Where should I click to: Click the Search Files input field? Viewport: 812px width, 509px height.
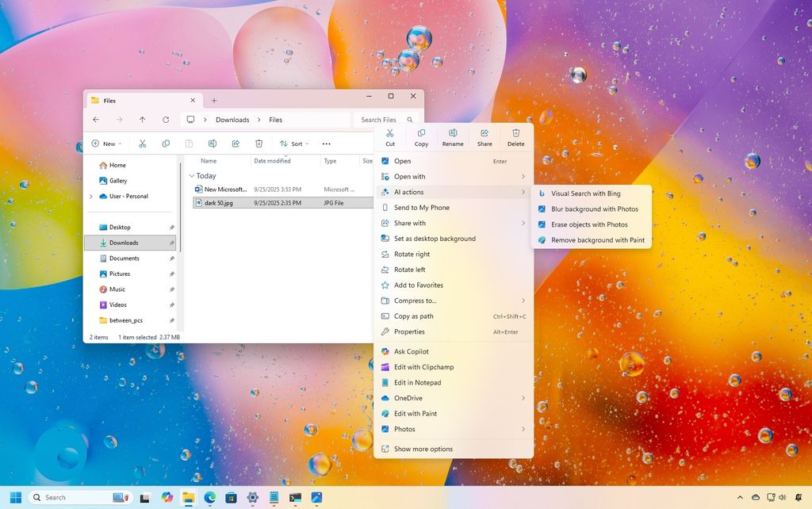coord(381,120)
